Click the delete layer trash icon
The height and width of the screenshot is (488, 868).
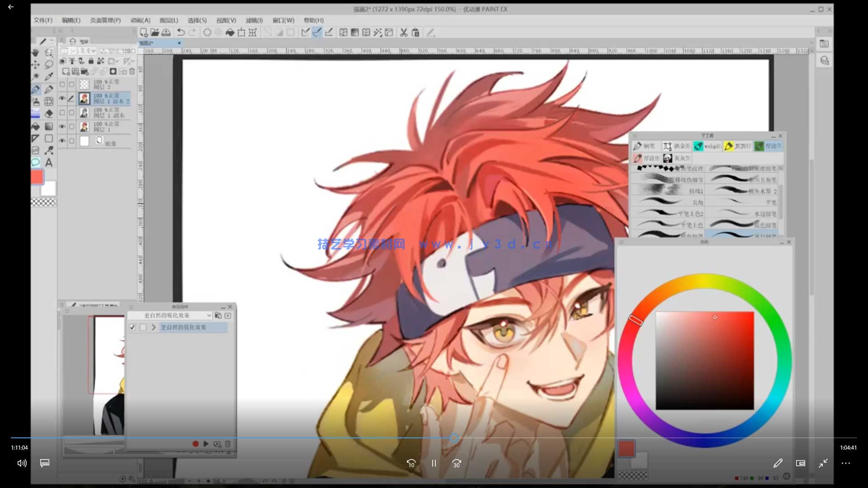tap(132, 71)
